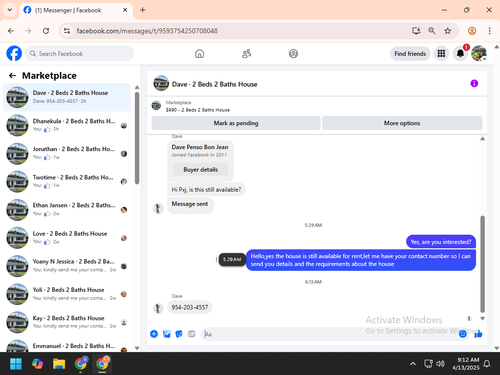Choose a sticker icon in composer

[179, 334]
